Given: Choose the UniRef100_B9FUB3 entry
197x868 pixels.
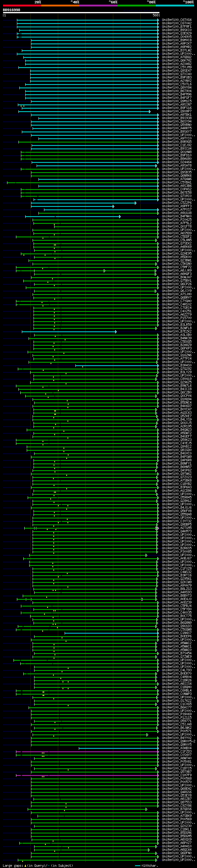Looking at the screenshot, I should point(177,77).
